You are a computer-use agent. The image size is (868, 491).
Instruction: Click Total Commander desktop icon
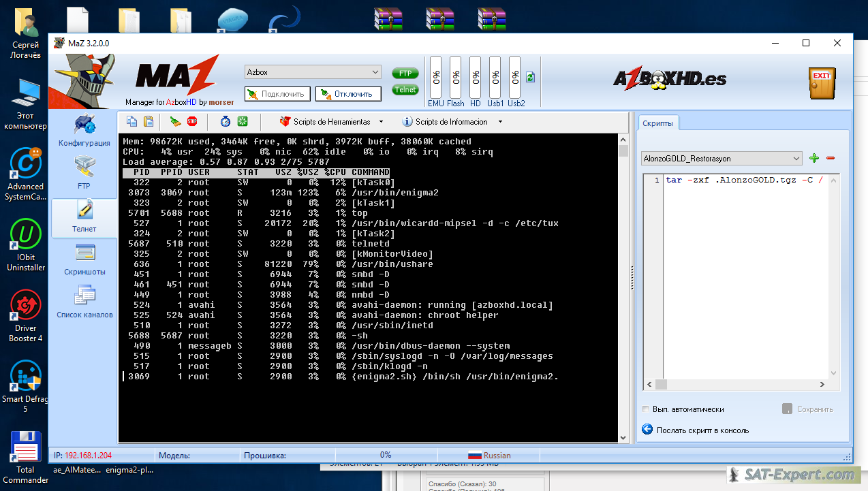point(25,457)
